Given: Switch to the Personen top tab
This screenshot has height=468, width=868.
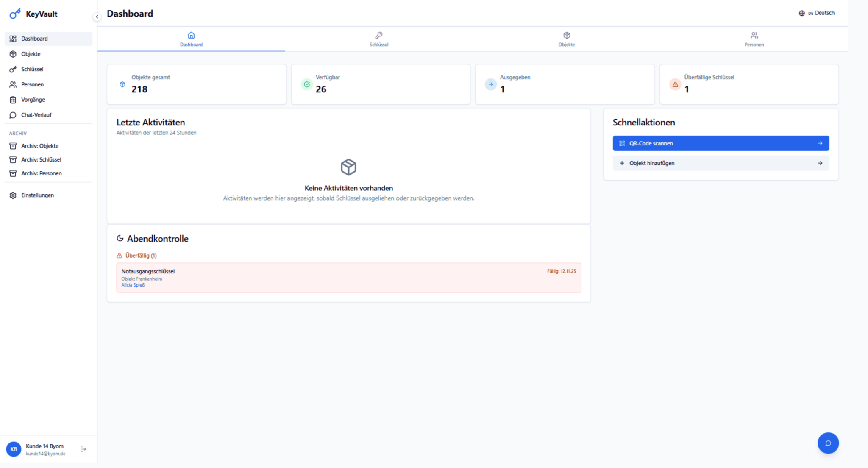Looking at the screenshot, I should coord(754,39).
